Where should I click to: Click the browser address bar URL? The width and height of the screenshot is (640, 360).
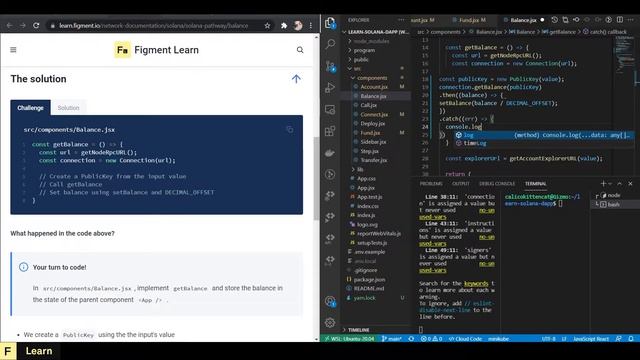tap(154, 25)
